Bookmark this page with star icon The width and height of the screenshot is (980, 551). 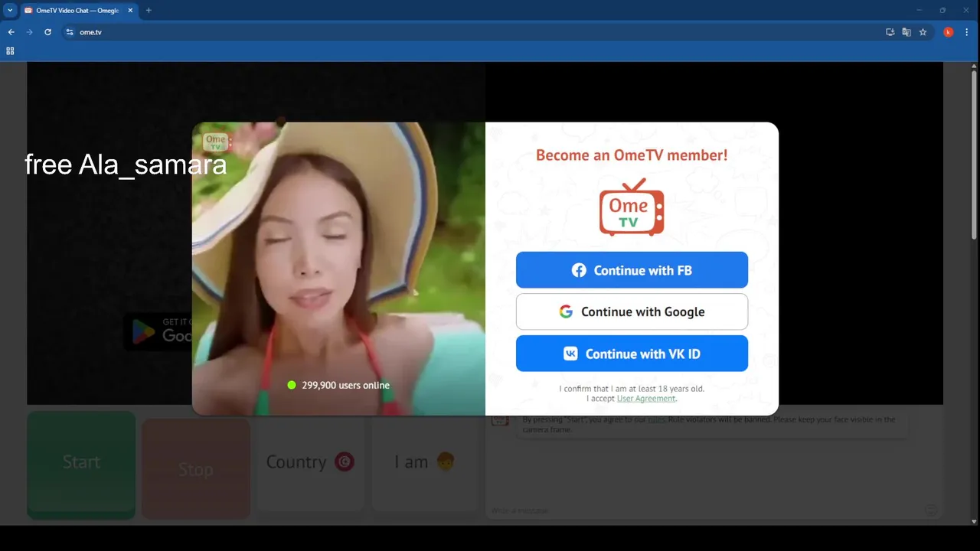click(x=923, y=32)
